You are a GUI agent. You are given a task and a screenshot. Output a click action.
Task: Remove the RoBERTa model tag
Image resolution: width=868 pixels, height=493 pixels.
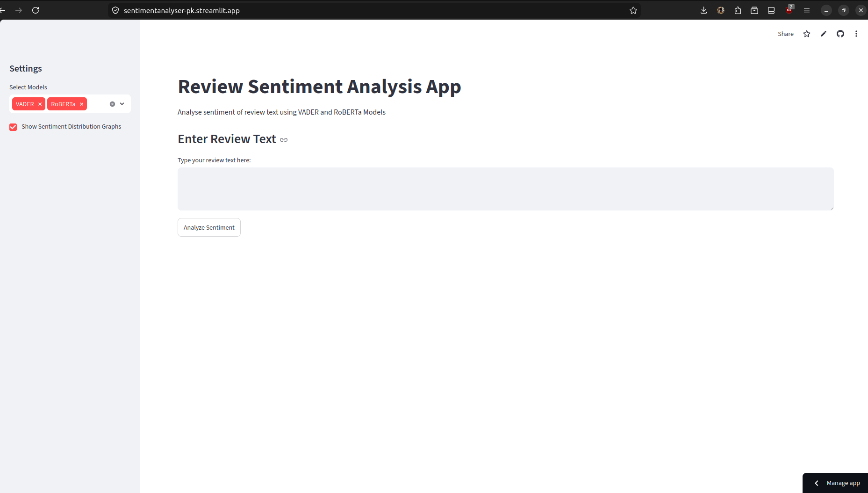[x=81, y=104]
